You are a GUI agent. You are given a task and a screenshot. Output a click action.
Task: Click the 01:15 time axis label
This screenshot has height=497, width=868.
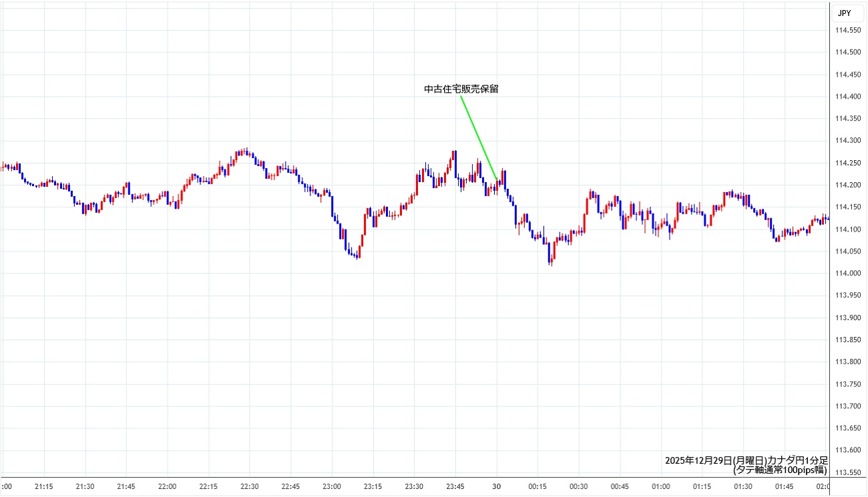pyautogui.click(x=702, y=487)
